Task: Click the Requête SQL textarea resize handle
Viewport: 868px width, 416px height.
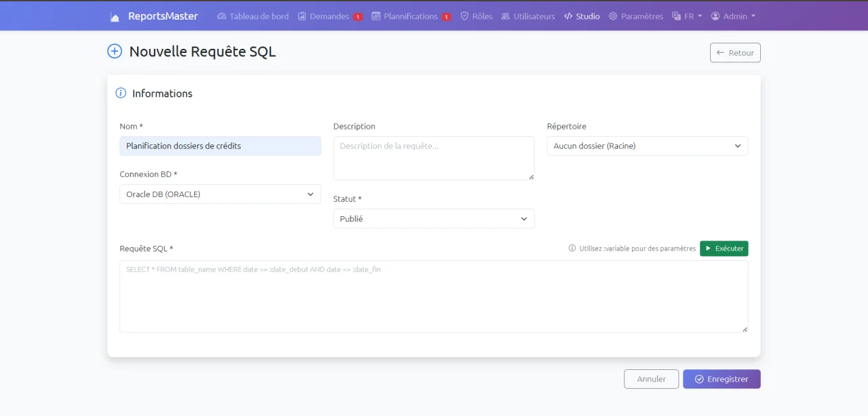Action: pyautogui.click(x=745, y=329)
